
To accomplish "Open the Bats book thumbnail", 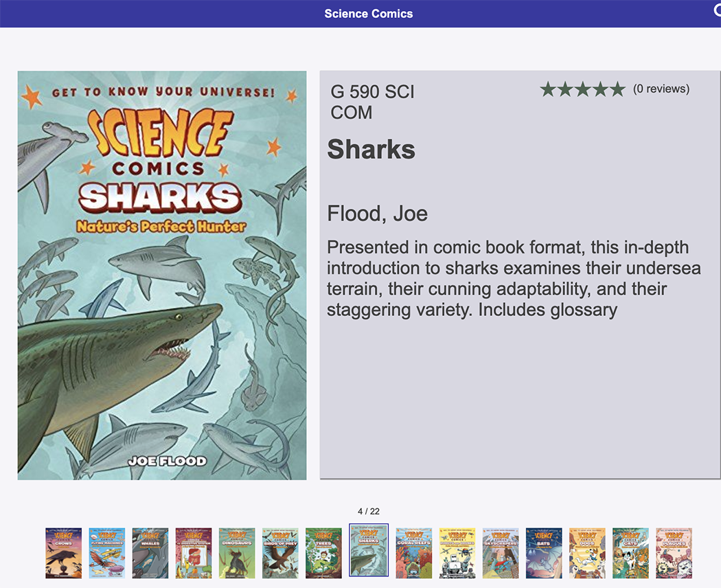I will [x=544, y=552].
